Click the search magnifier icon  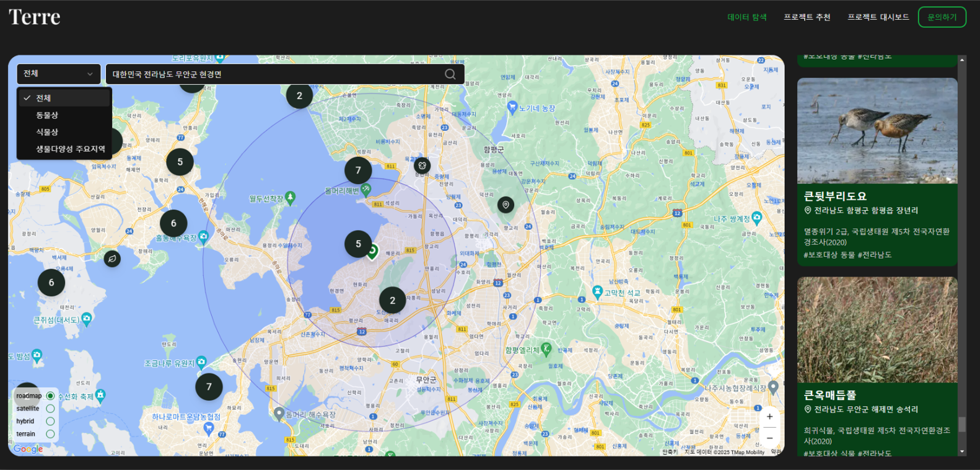click(x=450, y=74)
